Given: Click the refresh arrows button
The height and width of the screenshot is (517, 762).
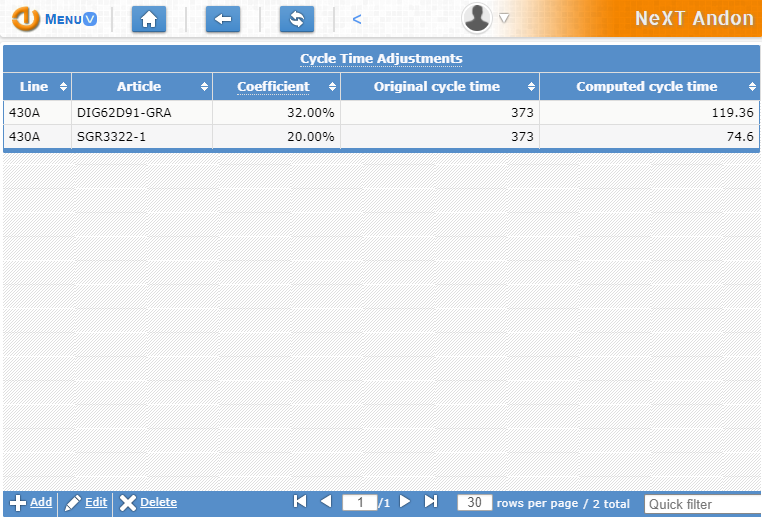Looking at the screenshot, I should tap(297, 19).
